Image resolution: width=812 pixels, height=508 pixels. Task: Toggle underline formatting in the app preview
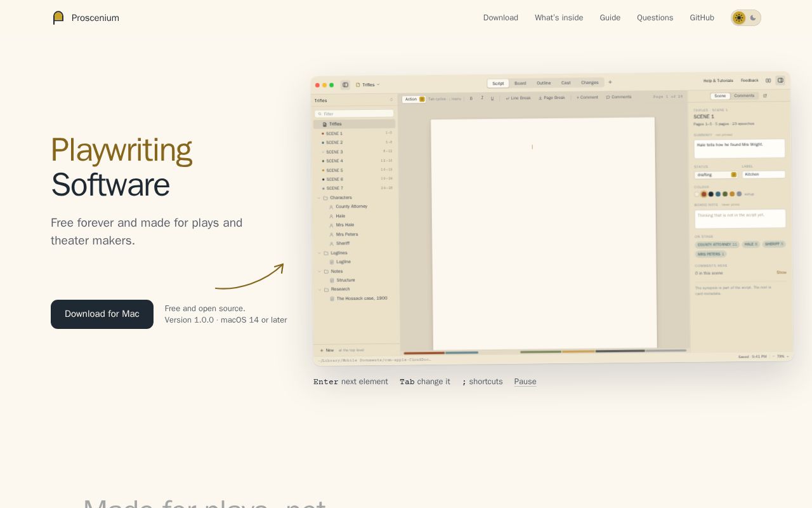click(492, 98)
